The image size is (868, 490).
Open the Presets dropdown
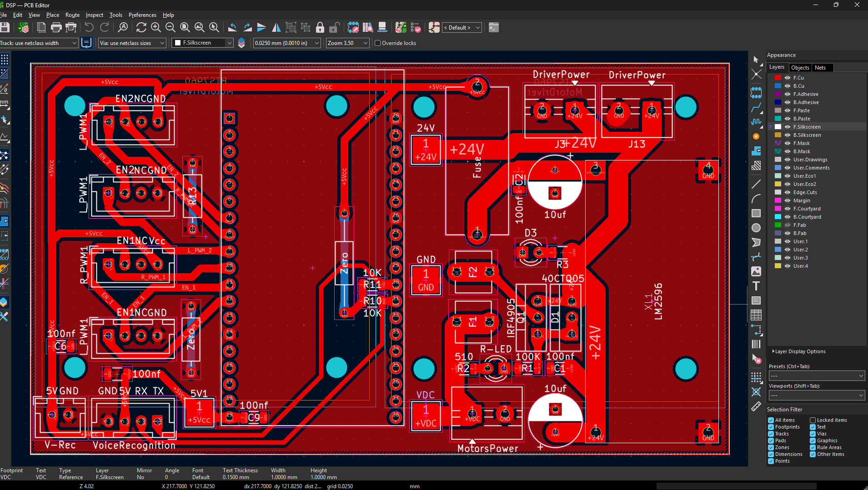[817, 376]
